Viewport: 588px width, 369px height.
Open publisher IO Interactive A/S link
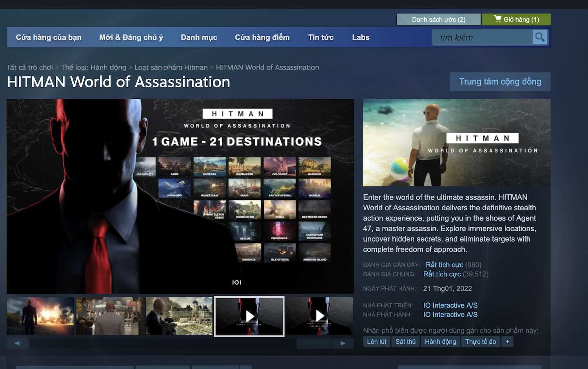pyautogui.click(x=450, y=315)
